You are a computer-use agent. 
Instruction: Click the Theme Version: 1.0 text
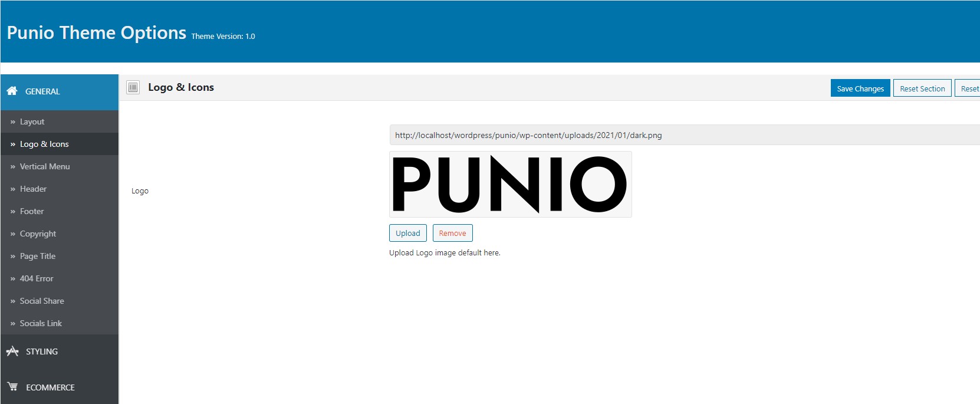click(x=223, y=36)
